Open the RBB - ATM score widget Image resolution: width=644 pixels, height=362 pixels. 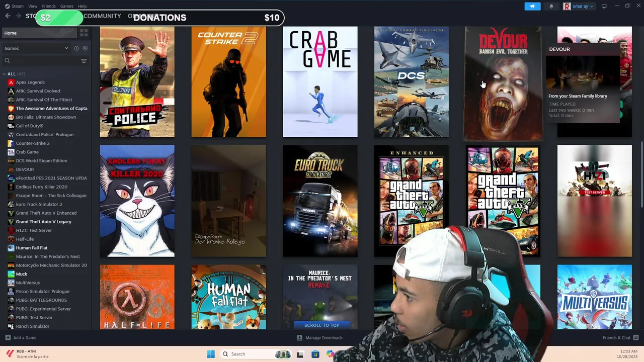(x=28, y=354)
